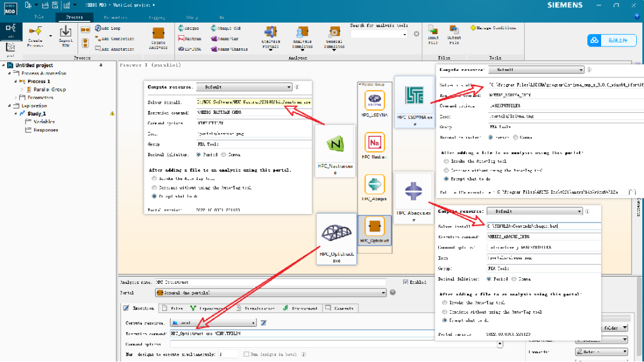Click the save icon in the title bar
The height and width of the screenshot is (362, 644).
coord(55,5)
